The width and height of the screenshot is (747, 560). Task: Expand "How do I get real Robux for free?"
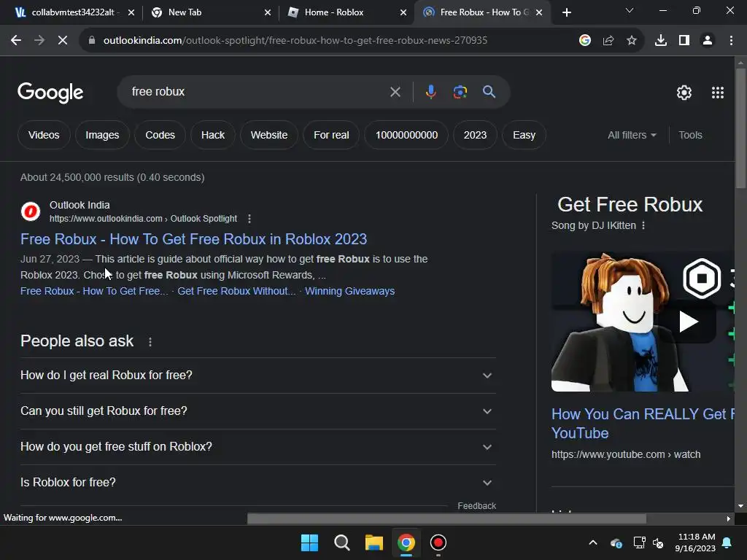click(258, 376)
